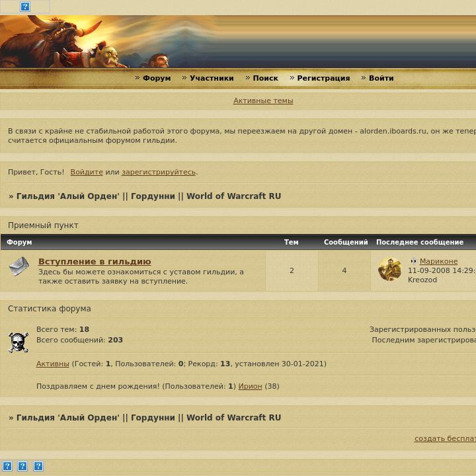The image size is (476, 476).
Task: Open the Активные темы link
Action: click(263, 100)
